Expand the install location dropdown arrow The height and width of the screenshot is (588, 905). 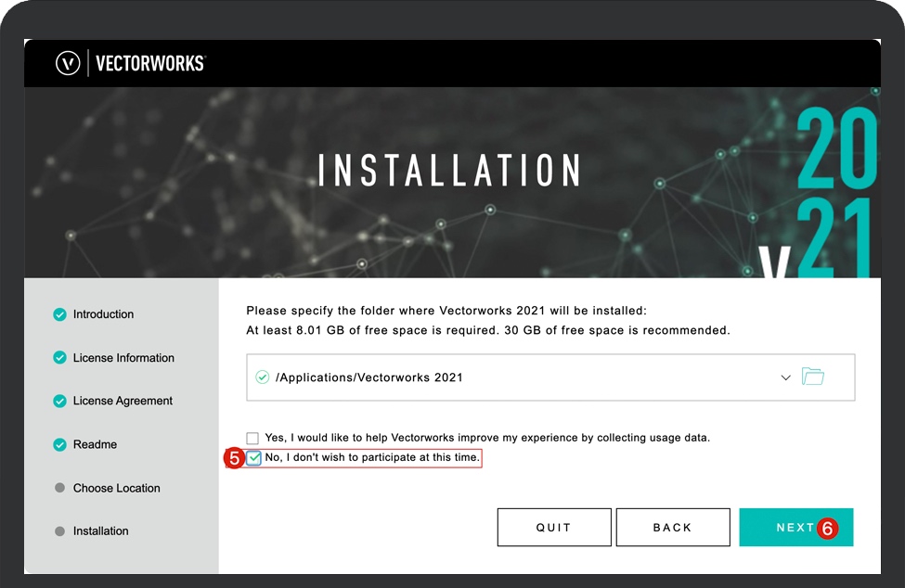point(785,377)
